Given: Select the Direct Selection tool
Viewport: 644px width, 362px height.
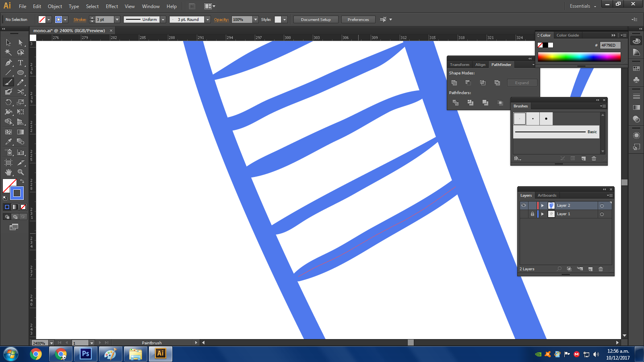Looking at the screenshot, I should click(x=21, y=43).
